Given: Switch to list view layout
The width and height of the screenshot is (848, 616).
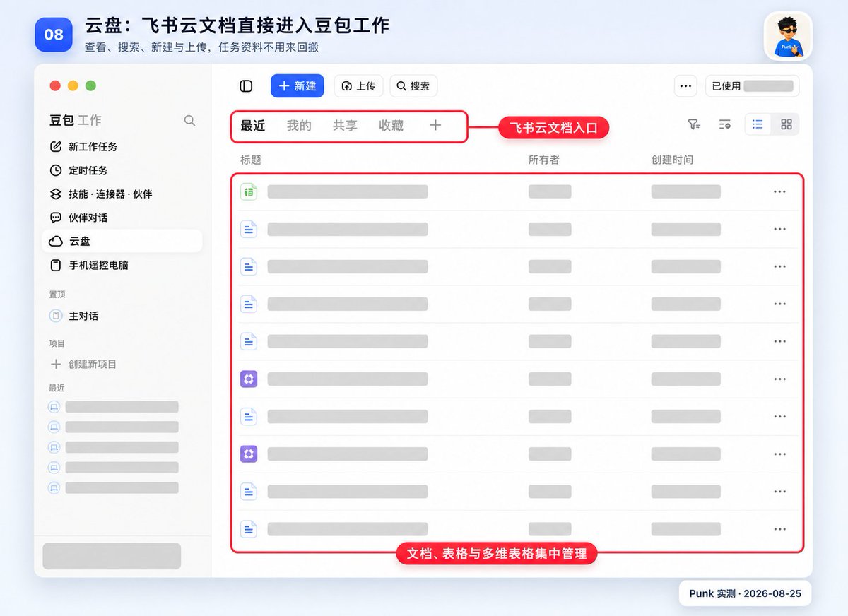Looking at the screenshot, I should (x=758, y=124).
